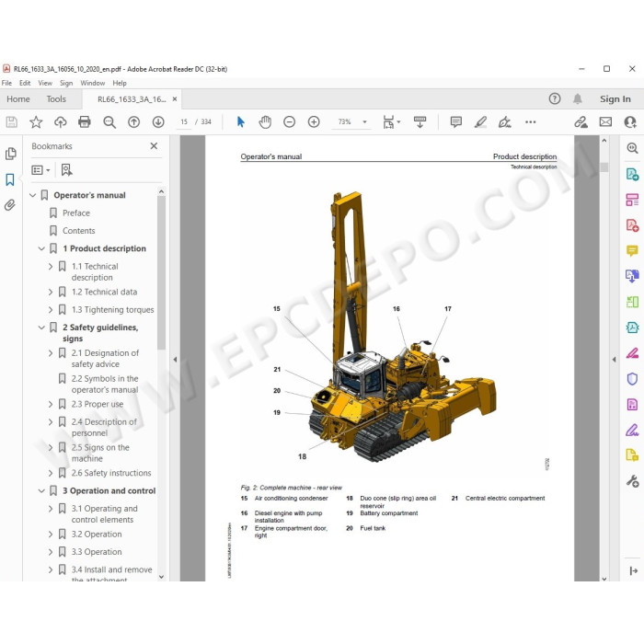Expand 1.3 Tightening torques bookmark
The height and width of the screenshot is (644, 644).
51,310
